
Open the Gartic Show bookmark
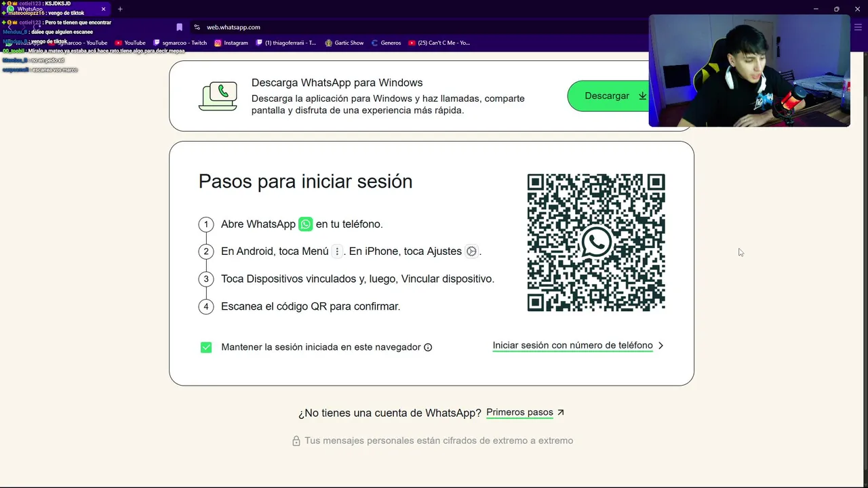click(344, 43)
